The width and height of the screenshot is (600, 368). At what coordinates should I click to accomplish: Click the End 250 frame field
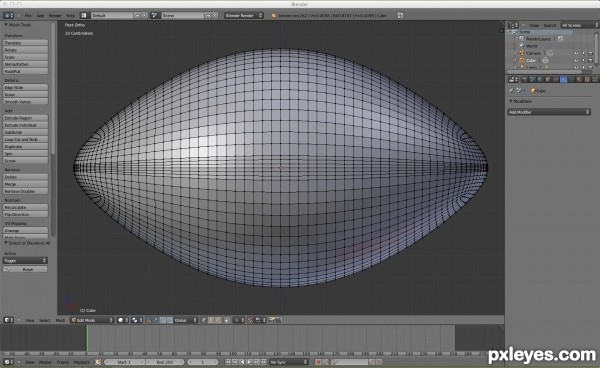click(x=165, y=362)
